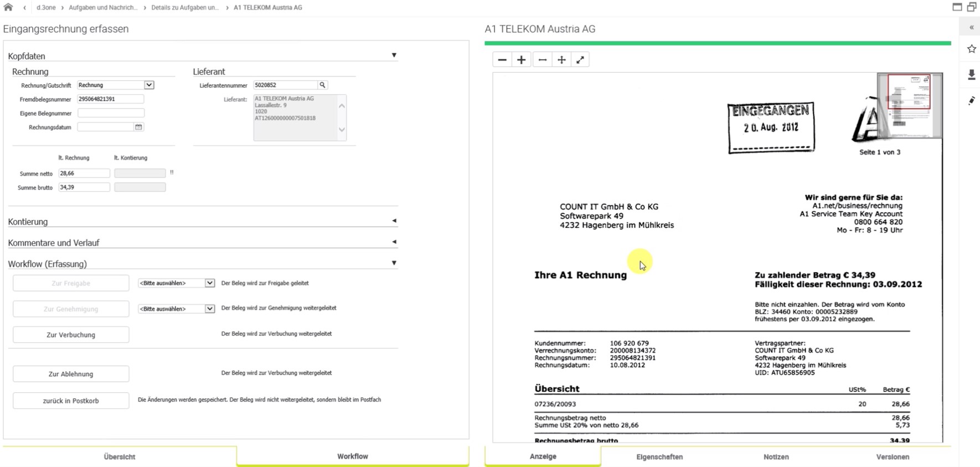Click the Summe netto exclamation warning
Screen dimensions: 980x467
point(172,173)
